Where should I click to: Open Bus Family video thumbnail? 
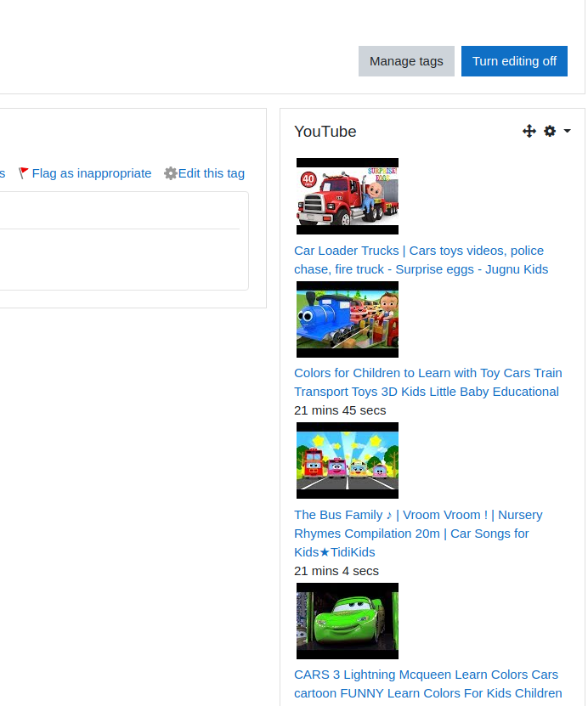point(348,460)
